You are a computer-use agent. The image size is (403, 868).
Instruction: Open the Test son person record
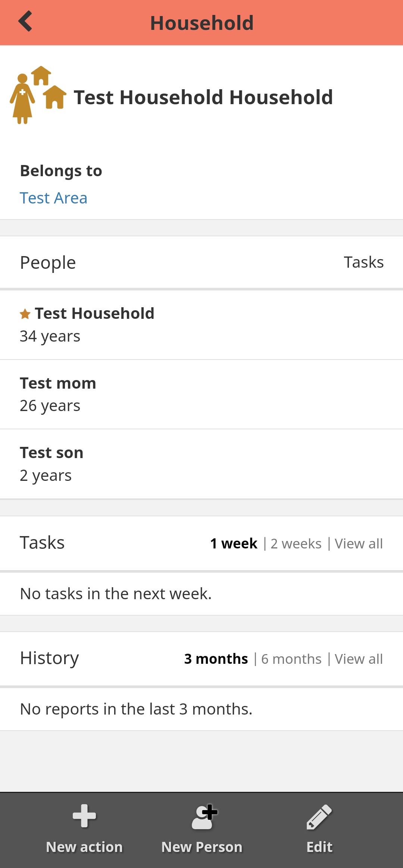[x=201, y=464]
